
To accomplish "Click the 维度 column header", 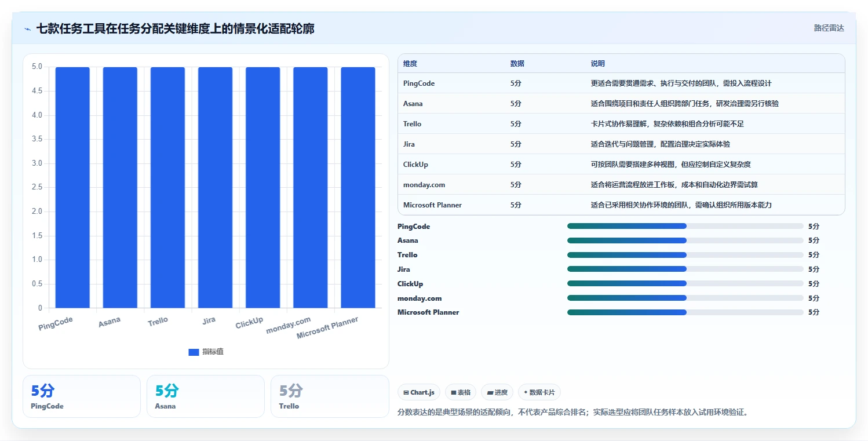I will 410,63.
